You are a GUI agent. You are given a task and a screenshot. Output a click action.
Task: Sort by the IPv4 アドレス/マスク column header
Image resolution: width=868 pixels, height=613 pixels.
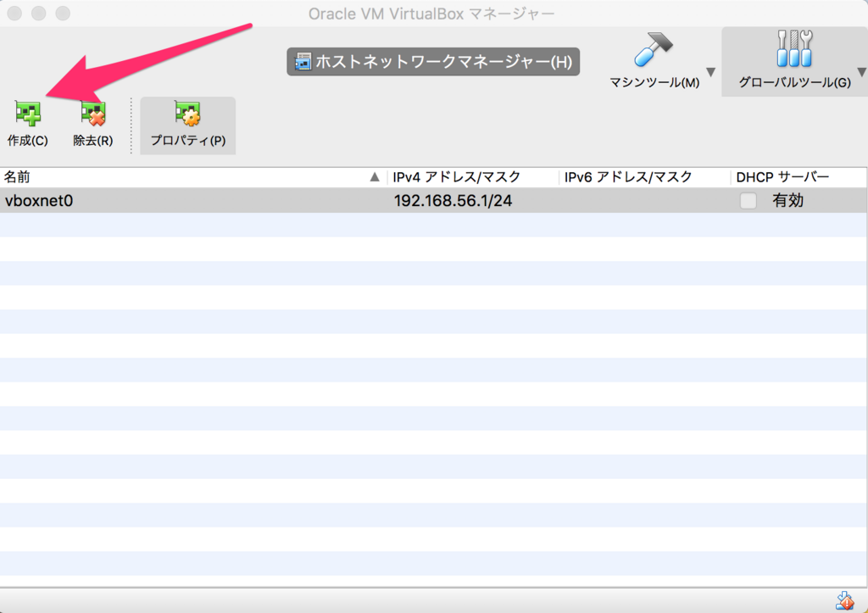pos(473,177)
